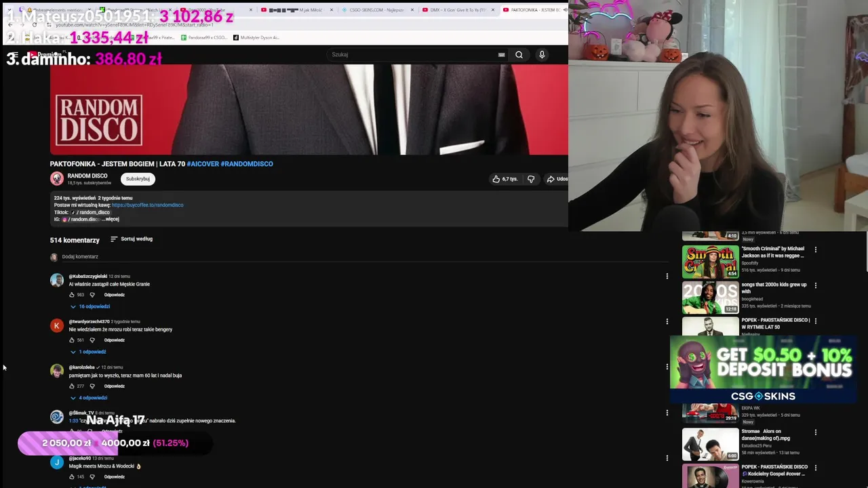
Task: Click Dodaj komentarz input field
Action: pyautogui.click(x=366, y=257)
